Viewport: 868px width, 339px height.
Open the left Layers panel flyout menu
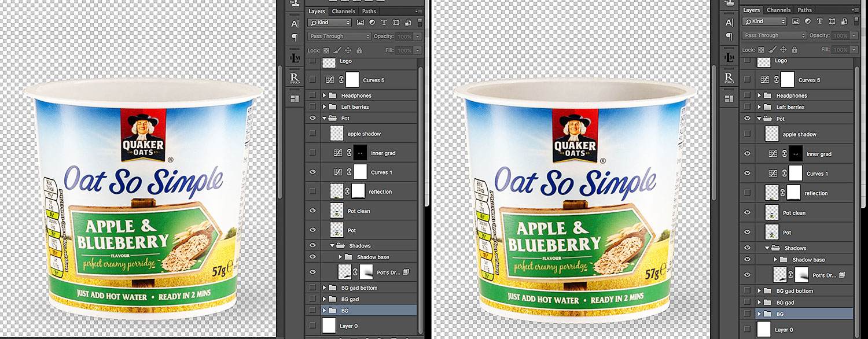click(x=418, y=11)
